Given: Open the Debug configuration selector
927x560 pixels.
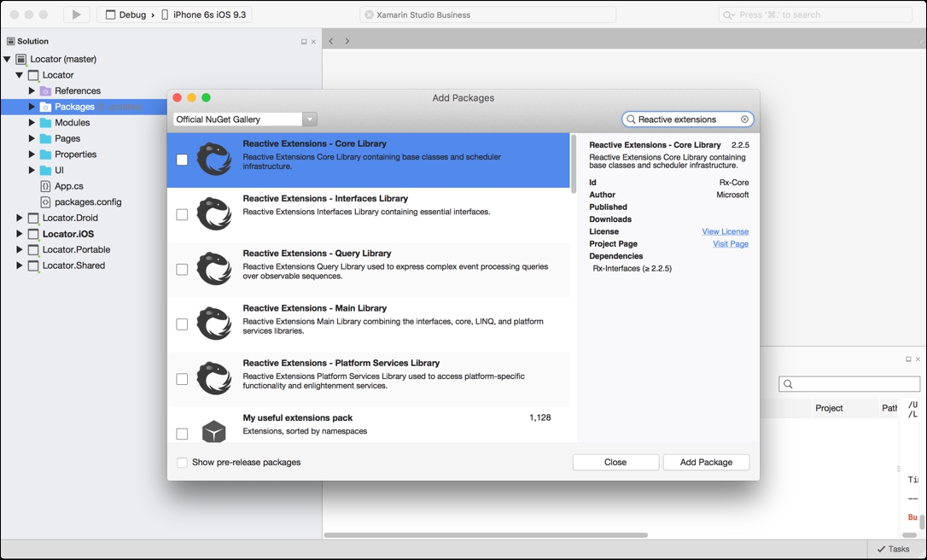Looking at the screenshot, I should (x=126, y=15).
